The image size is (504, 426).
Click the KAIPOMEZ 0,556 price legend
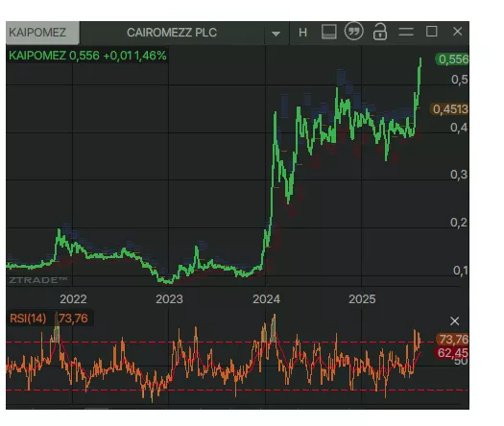(87, 56)
